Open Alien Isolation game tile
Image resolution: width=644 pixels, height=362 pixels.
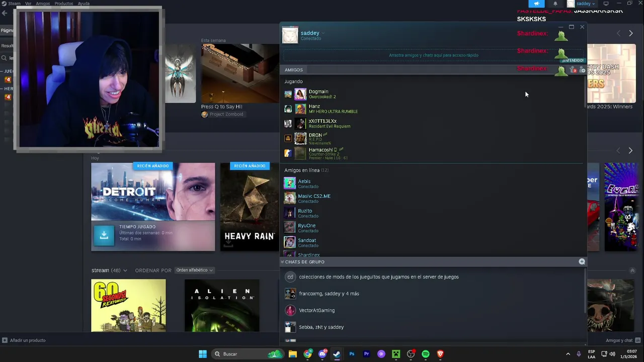click(222, 306)
